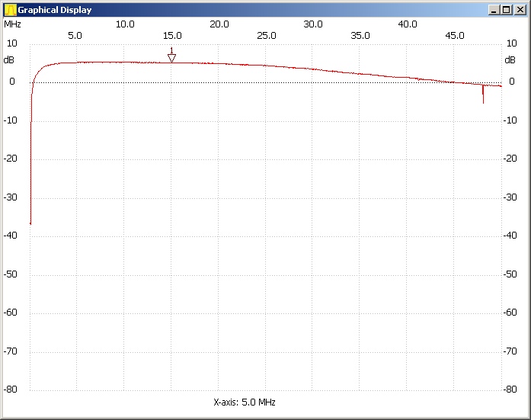531x420 pixels.
Task: Click the Graphical Display title bar text
Action: [54, 10]
